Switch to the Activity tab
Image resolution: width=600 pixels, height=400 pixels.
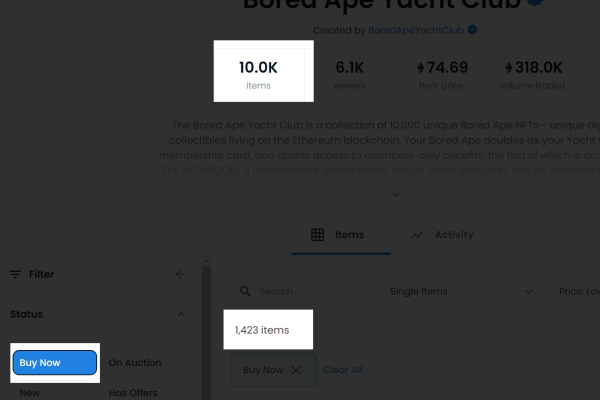pyautogui.click(x=442, y=235)
